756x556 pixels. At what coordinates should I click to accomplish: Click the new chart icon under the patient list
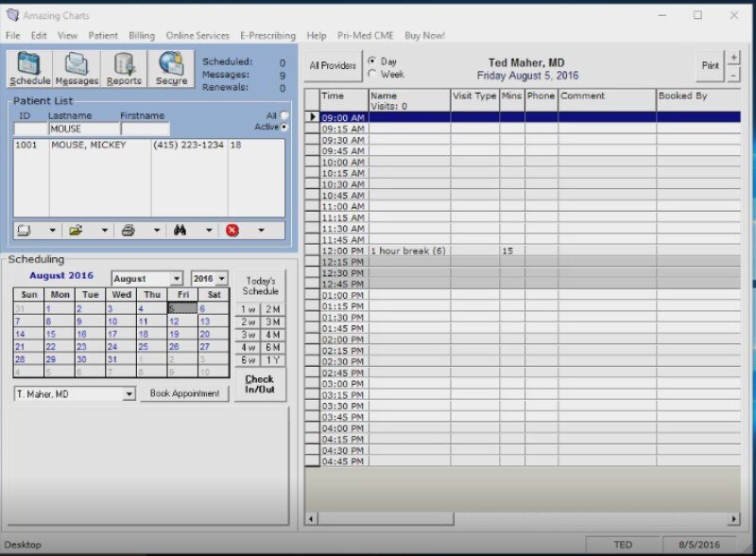26,230
